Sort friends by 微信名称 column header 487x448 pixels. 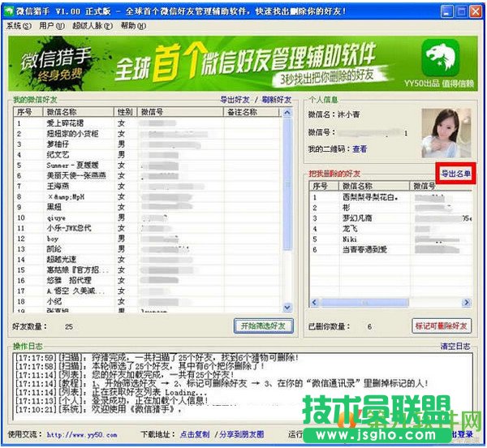(x=78, y=112)
